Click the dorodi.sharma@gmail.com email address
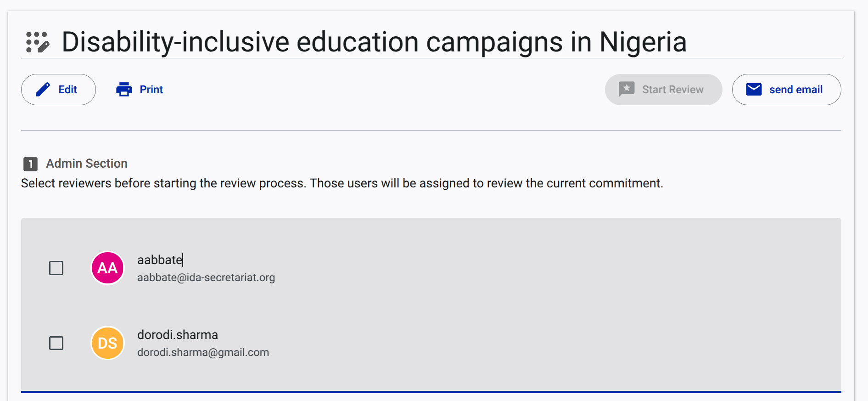 pos(203,352)
